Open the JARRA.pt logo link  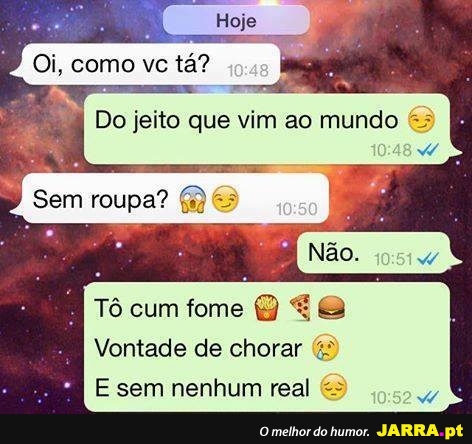(420, 431)
